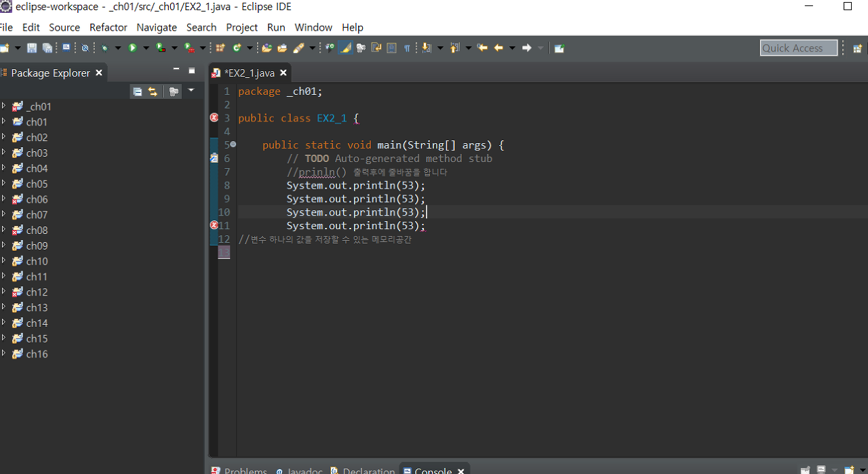Toggle Word Wrap toolbar icon
Image resolution: width=868 pixels, height=474 pixels.
pyautogui.click(x=376, y=48)
